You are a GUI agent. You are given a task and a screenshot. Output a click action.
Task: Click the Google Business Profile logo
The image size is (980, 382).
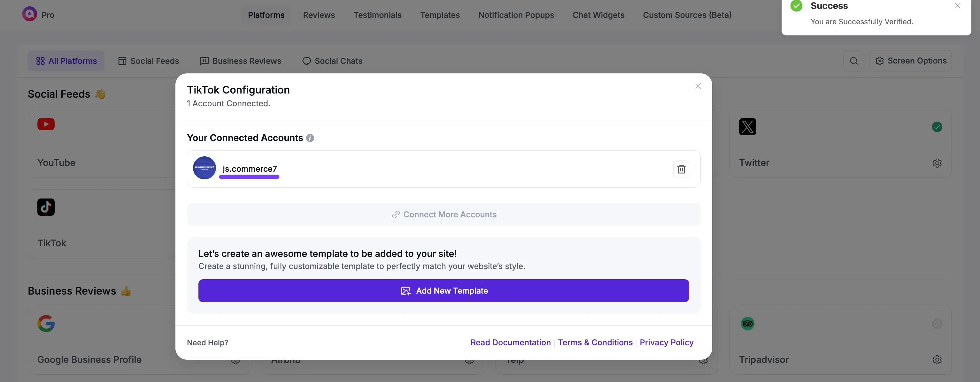click(x=46, y=324)
